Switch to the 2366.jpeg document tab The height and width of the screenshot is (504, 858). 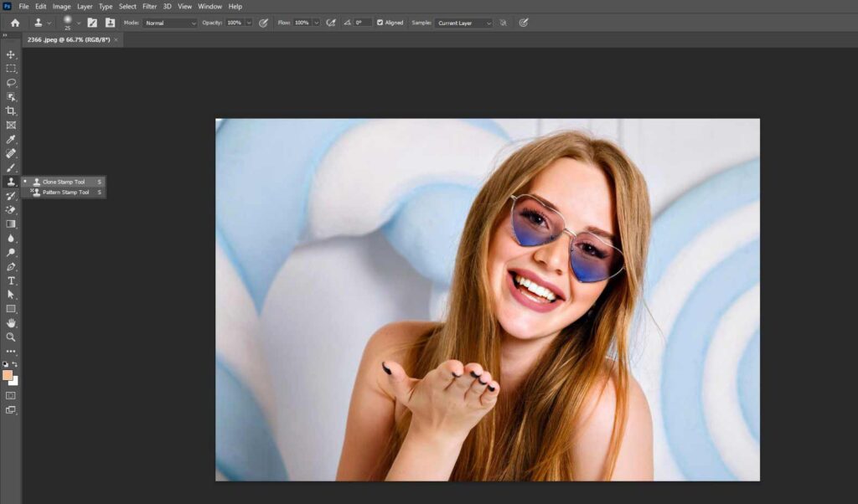(x=69, y=40)
